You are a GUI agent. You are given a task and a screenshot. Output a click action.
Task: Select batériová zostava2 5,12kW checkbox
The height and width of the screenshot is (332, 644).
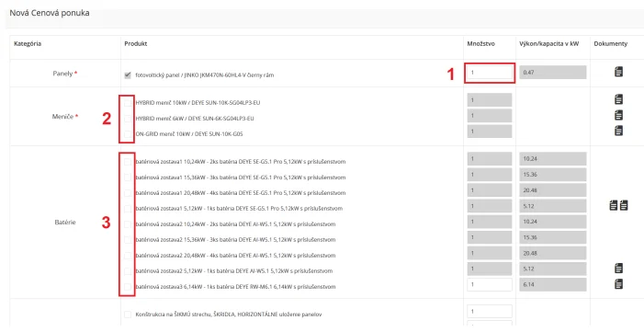pos(128,271)
